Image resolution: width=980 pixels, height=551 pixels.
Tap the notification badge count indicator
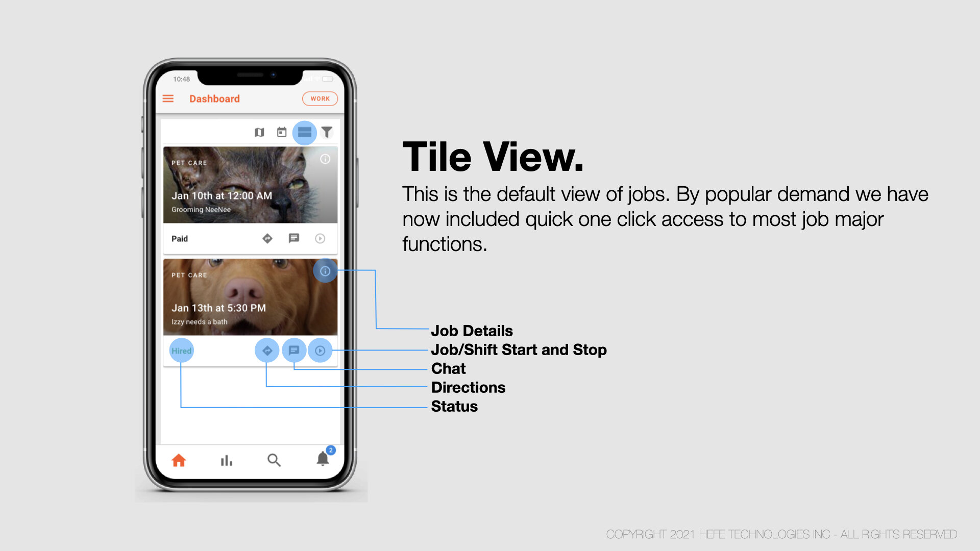click(x=329, y=449)
